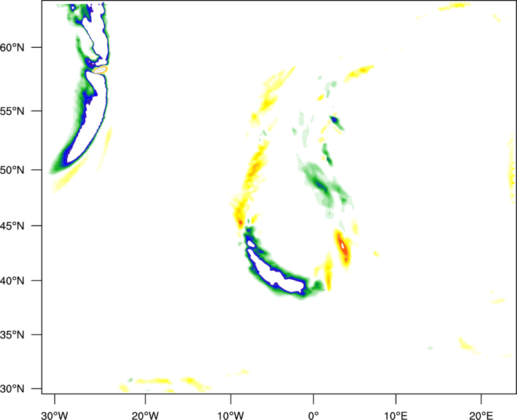Click the 55°N latitude label
This screenshot has height=420, width=517.
12,111
